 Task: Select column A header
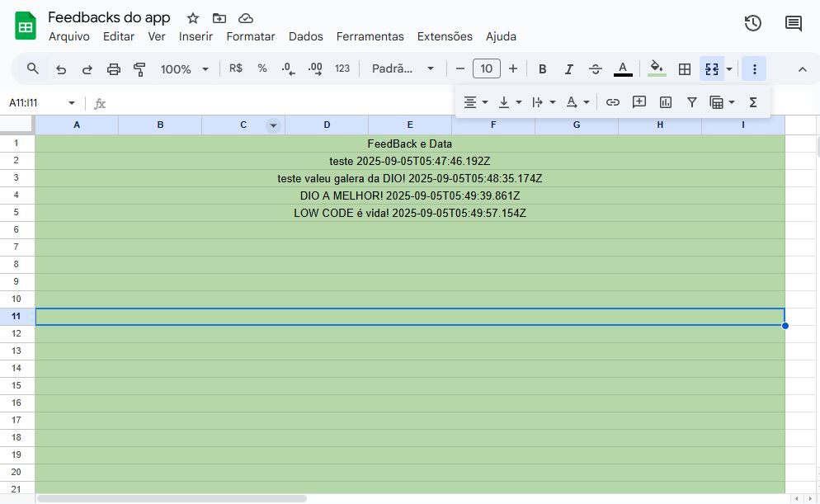[77, 125]
